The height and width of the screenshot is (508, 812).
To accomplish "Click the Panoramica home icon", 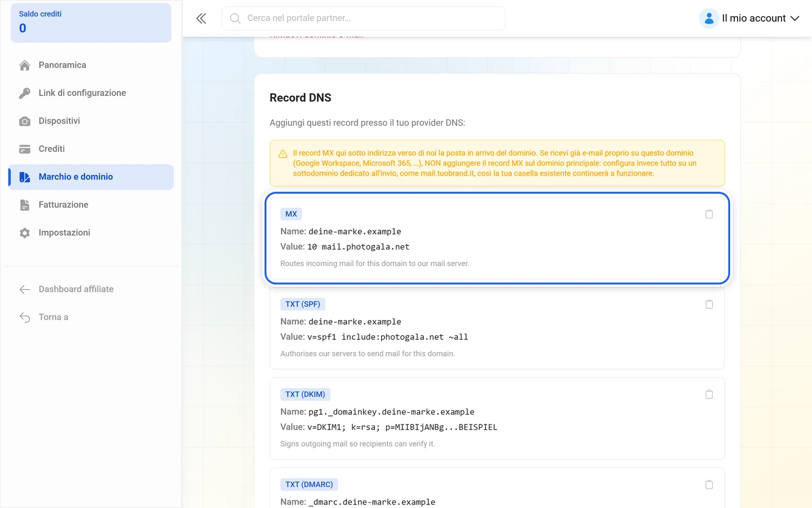I will 25,65.
